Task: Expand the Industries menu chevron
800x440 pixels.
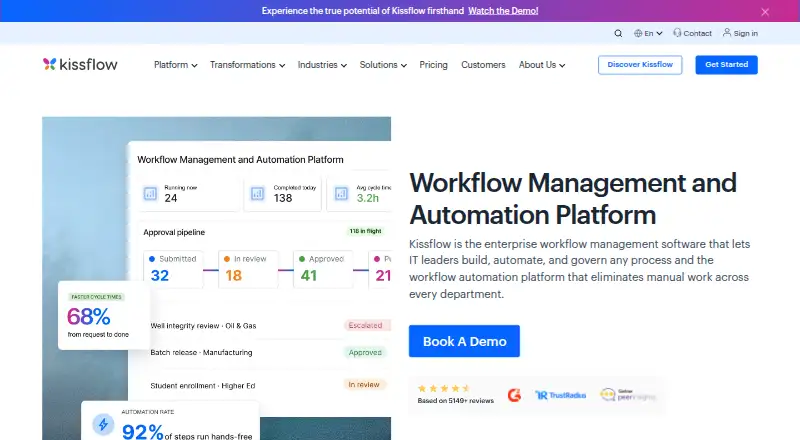Action: tap(344, 65)
